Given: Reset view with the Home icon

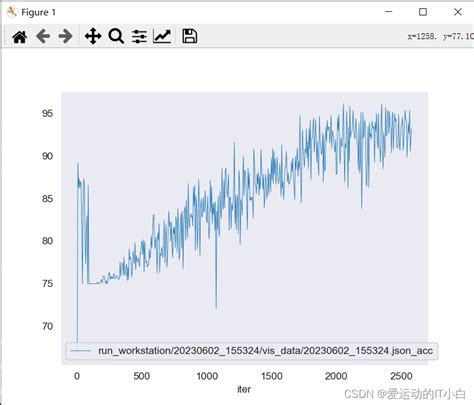Looking at the screenshot, I should tap(20, 36).
